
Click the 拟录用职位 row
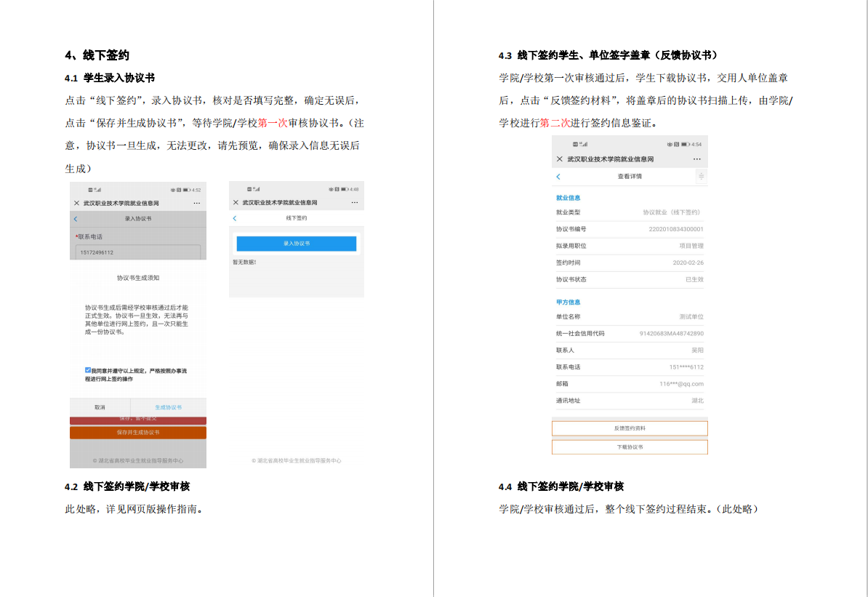[630, 246]
